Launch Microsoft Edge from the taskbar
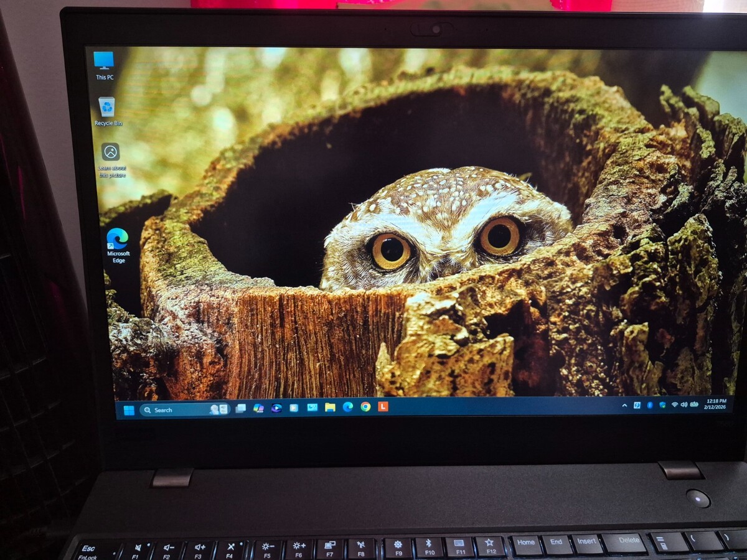 (x=348, y=407)
